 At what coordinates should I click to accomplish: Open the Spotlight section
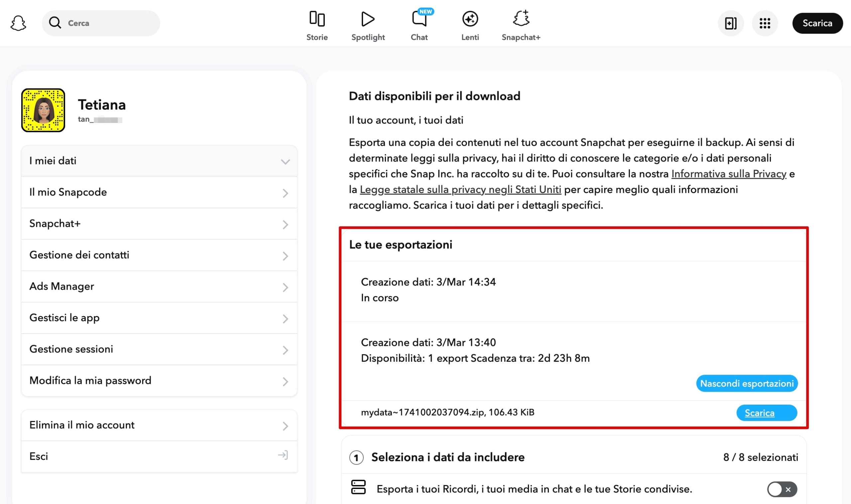point(368,26)
